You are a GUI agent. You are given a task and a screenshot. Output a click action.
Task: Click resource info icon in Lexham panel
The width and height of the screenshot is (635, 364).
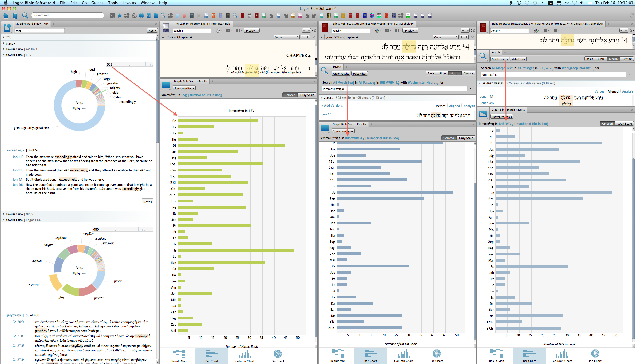[314, 30]
